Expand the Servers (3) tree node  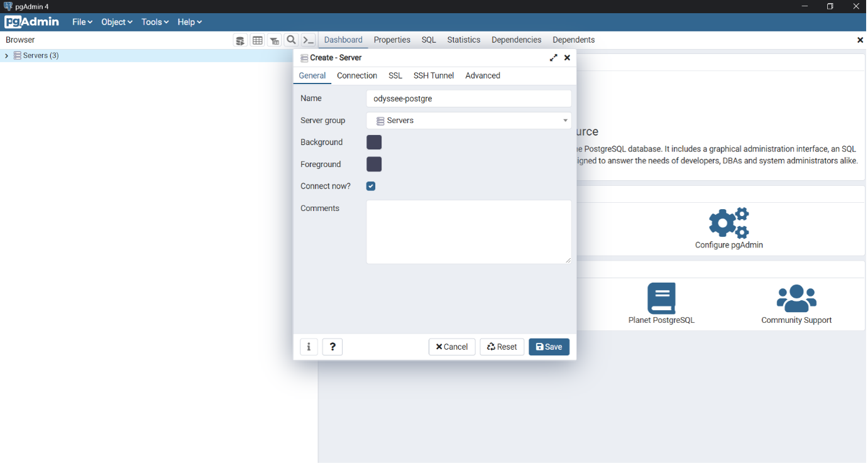click(x=6, y=56)
